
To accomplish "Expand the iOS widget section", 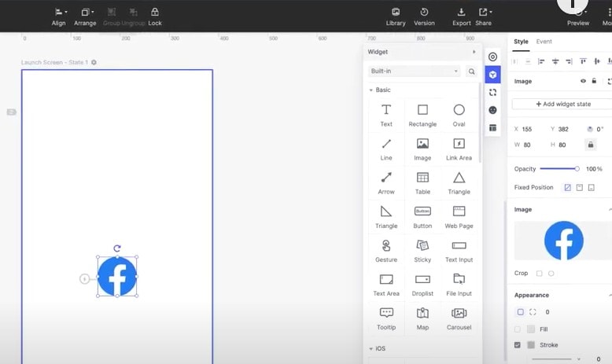I will point(371,349).
